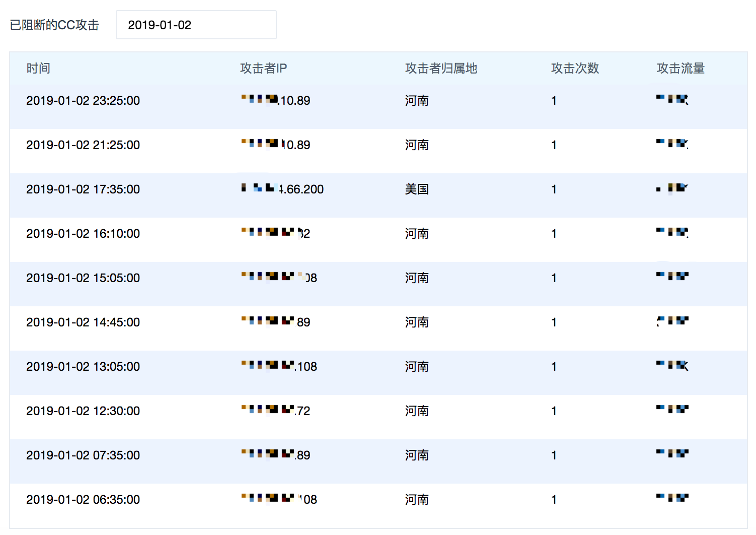Select the 23:25:00 timestamp cell
The height and width of the screenshot is (535, 756).
pos(83,101)
